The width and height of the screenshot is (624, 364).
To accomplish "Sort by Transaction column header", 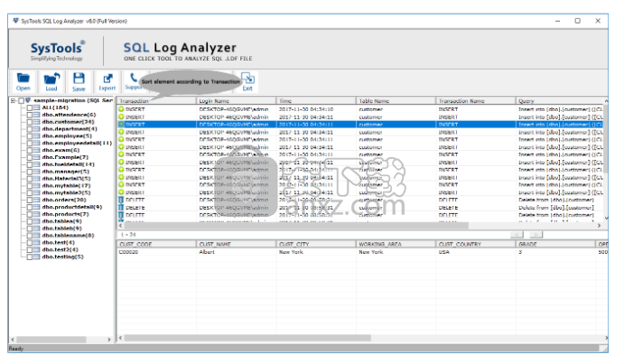I will (156, 101).
